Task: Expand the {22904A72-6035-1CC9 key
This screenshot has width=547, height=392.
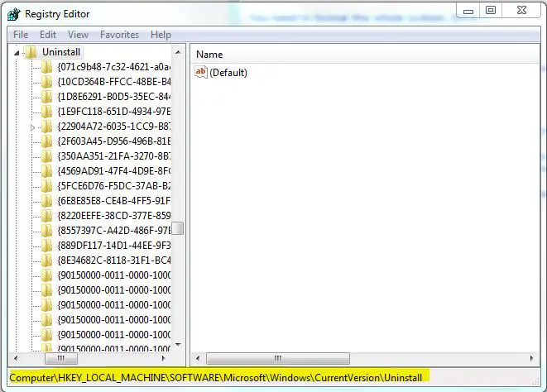Action: click(x=32, y=127)
